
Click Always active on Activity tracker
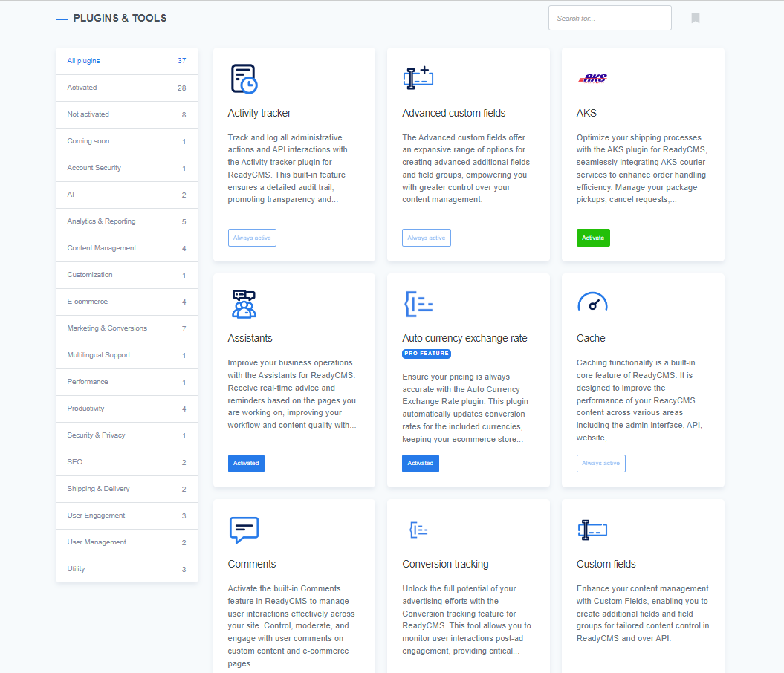pos(252,238)
